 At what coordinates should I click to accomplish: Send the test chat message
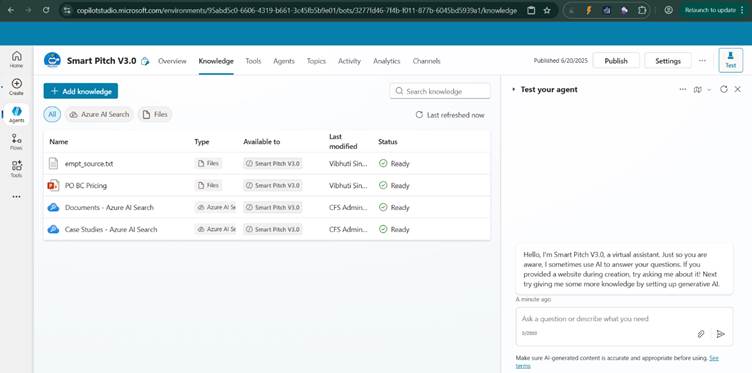[720, 334]
